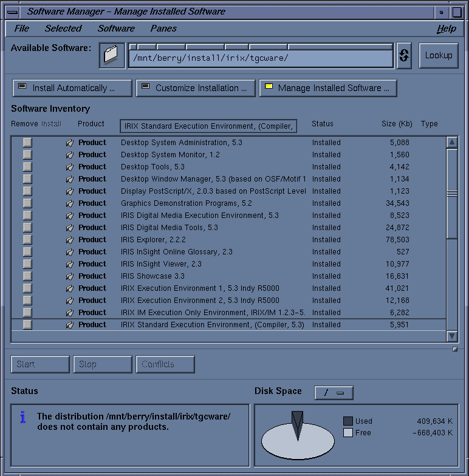The image size is (469, 476).
Task: Click product icon for Graphics Demonstration Programs
Action: pos(70,203)
